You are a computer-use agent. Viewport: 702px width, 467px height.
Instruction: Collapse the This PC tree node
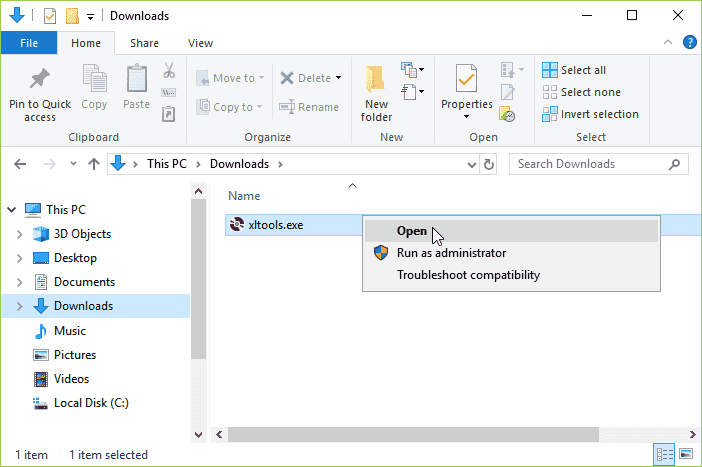coord(12,210)
